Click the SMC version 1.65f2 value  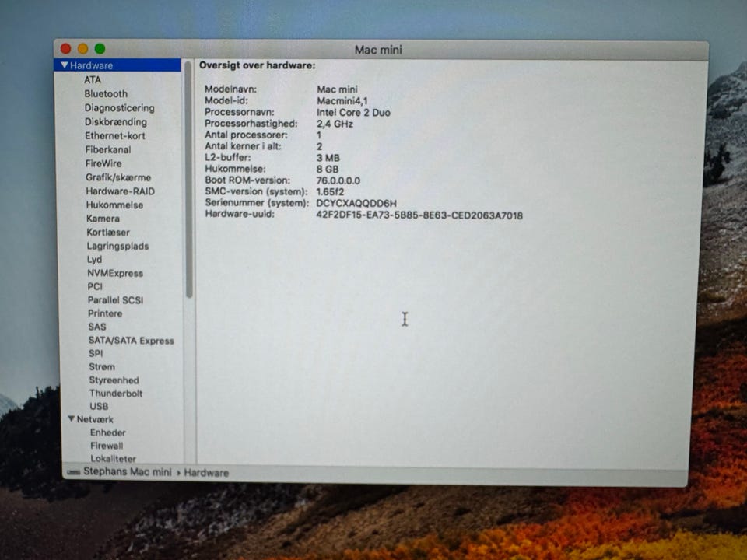tap(330, 192)
